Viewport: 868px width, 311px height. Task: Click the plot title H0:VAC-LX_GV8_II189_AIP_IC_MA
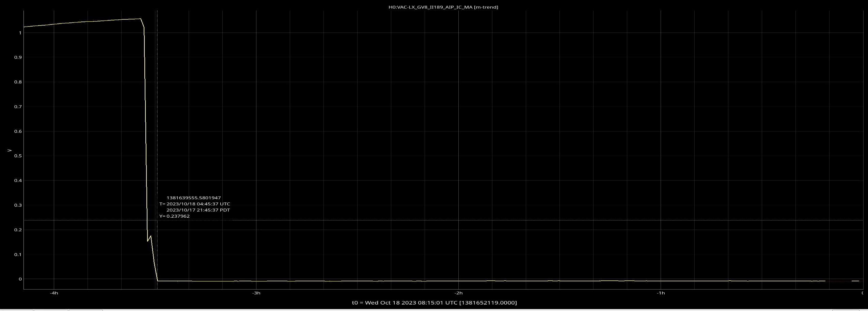pyautogui.click(x=443, y=7)
